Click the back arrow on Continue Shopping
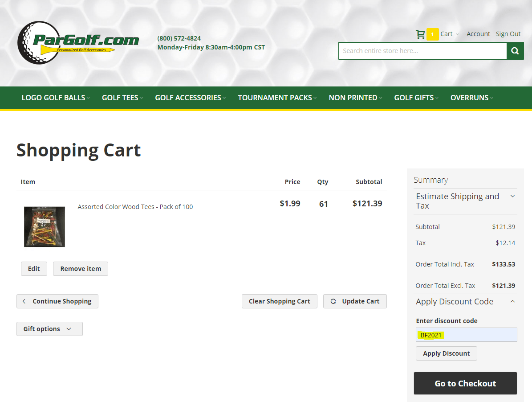The image size is (532, 402). pos(24,301)
